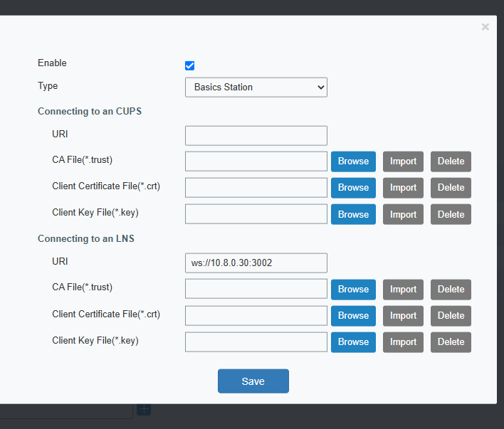Browse for the CUPS CA trust file
This screenshot has height=429, width=504.
pyautogui.click(x=353, y=161)
